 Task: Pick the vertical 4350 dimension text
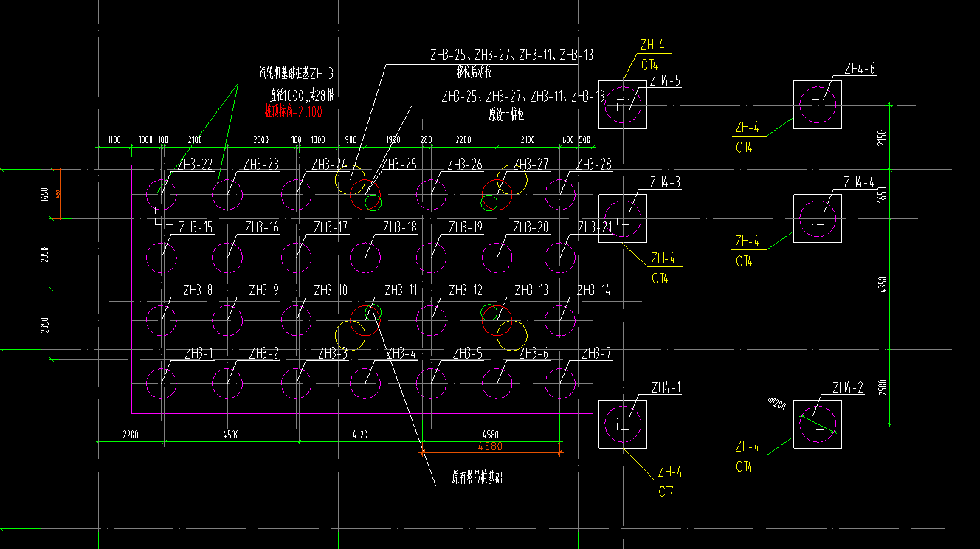[x=883, y=285]
